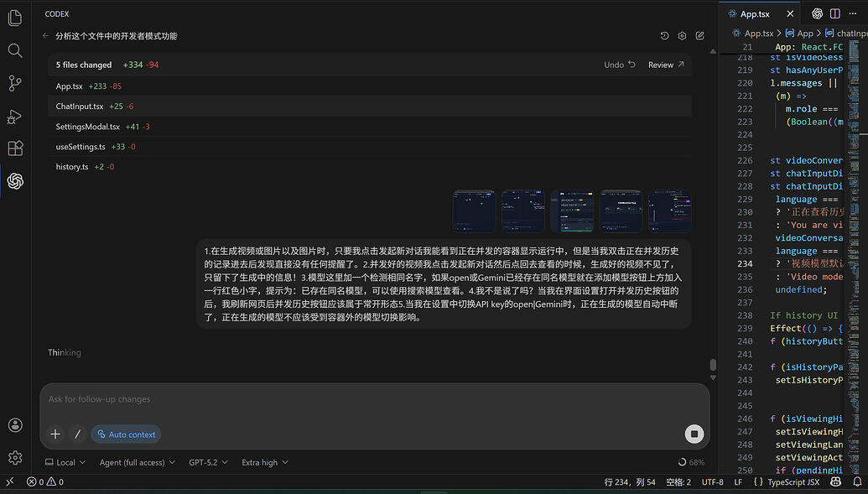Open the Extensions view
This screenshot has width=868, height=494.
pos(15,148)
